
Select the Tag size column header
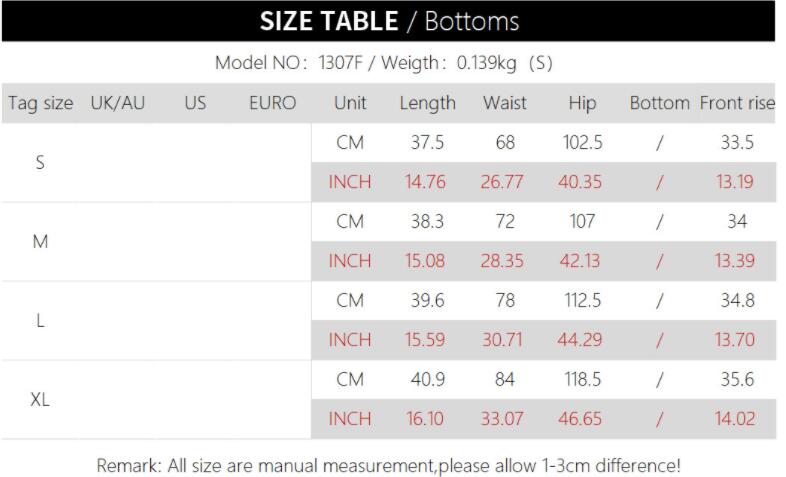click(40, 103)
